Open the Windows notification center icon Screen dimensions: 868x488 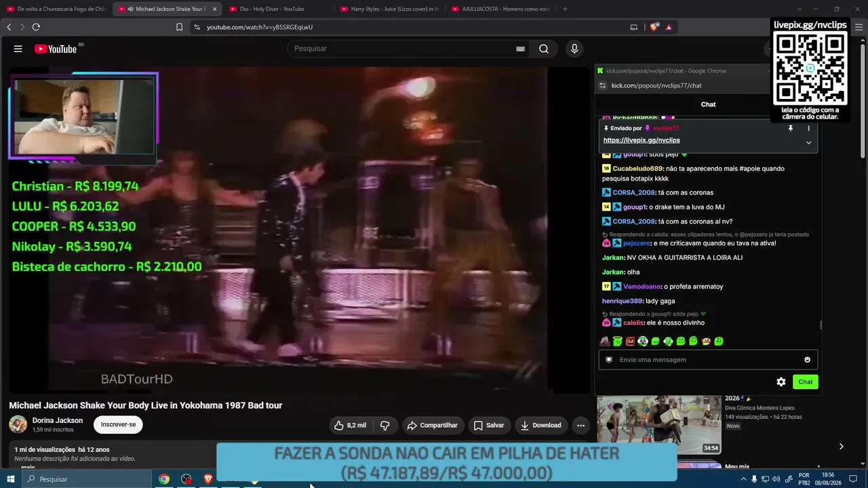[x=853, y=479]
